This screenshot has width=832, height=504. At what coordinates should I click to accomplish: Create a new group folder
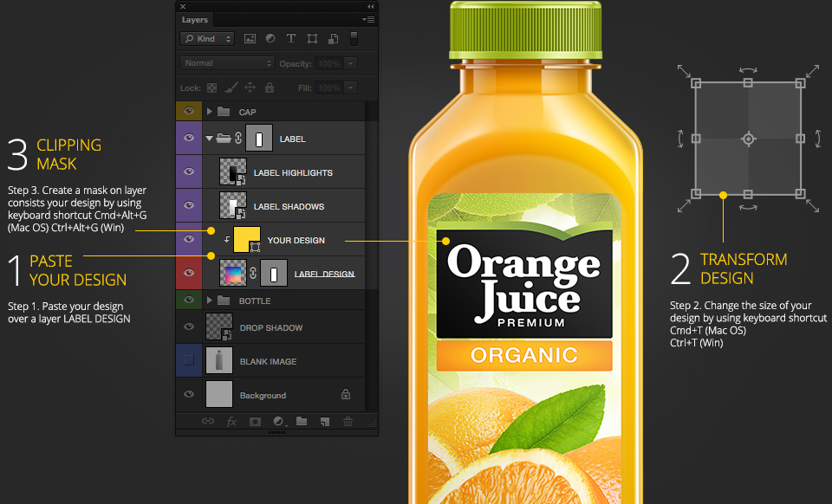[x=302, y=422]
